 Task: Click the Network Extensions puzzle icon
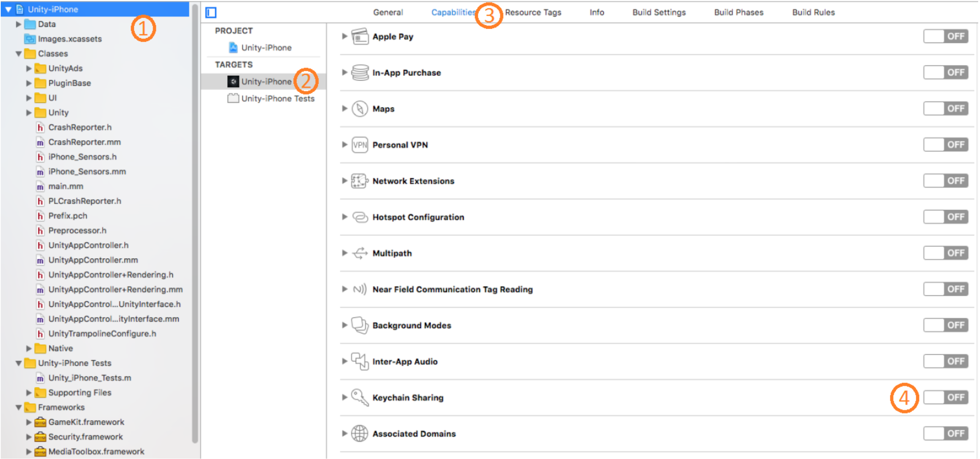click(359, 181)
